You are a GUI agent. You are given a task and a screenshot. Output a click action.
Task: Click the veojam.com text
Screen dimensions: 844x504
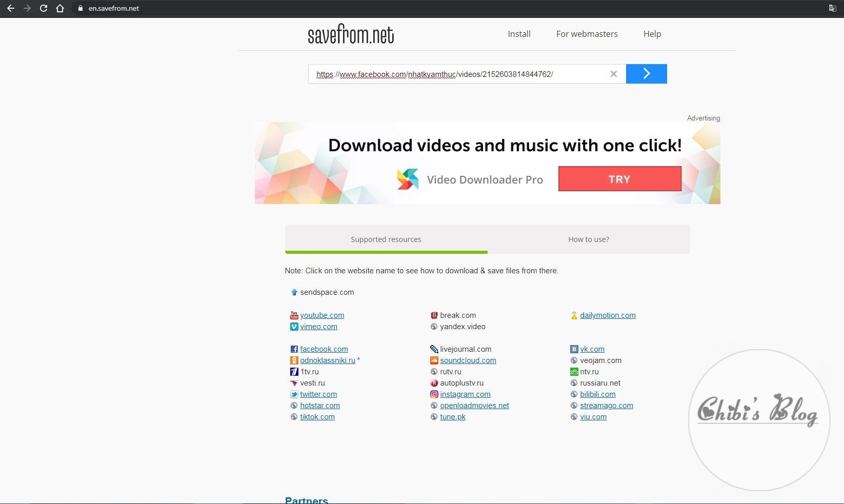[600, 360]
